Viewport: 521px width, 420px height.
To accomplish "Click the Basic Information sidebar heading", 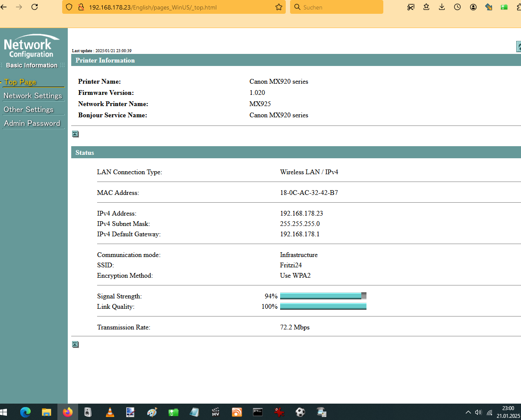I will pos(32,66).
